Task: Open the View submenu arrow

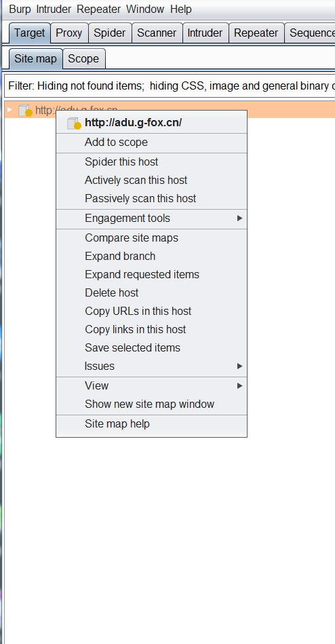Action: pyautogui.click(x=240, y=385)
